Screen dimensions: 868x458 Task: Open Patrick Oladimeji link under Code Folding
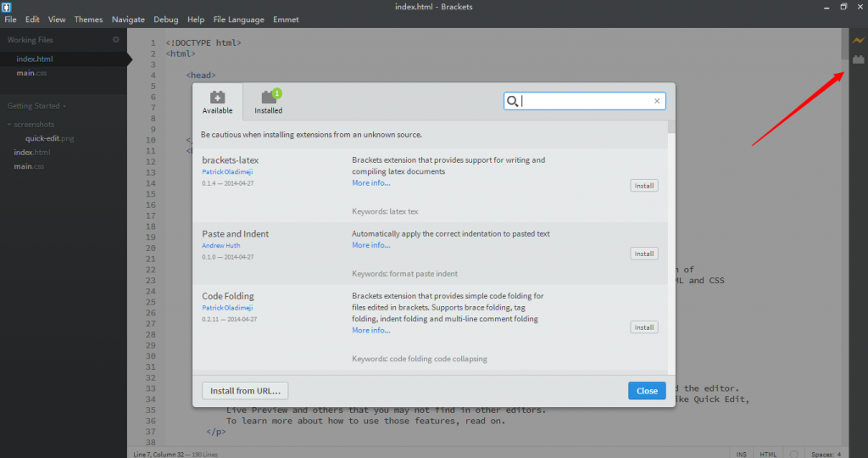pyautogui.click(x=227, y=307)
